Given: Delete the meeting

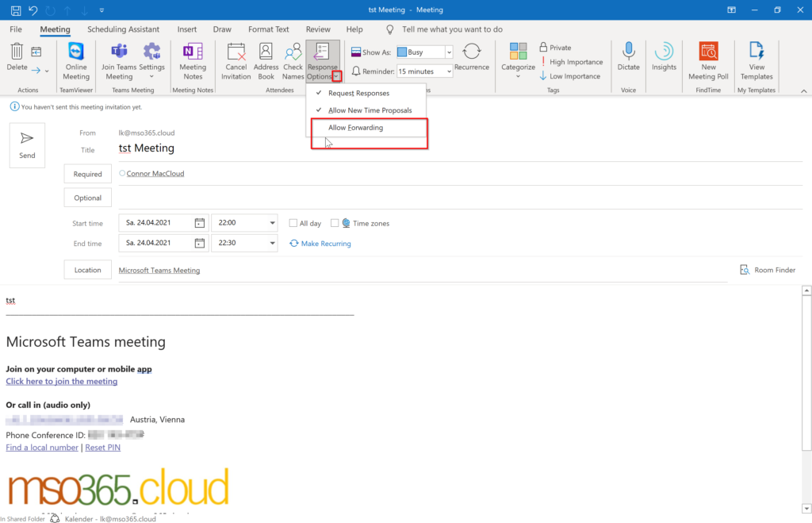Looking at the screenshot, I should pyautogui.click(x=17, y=57).
